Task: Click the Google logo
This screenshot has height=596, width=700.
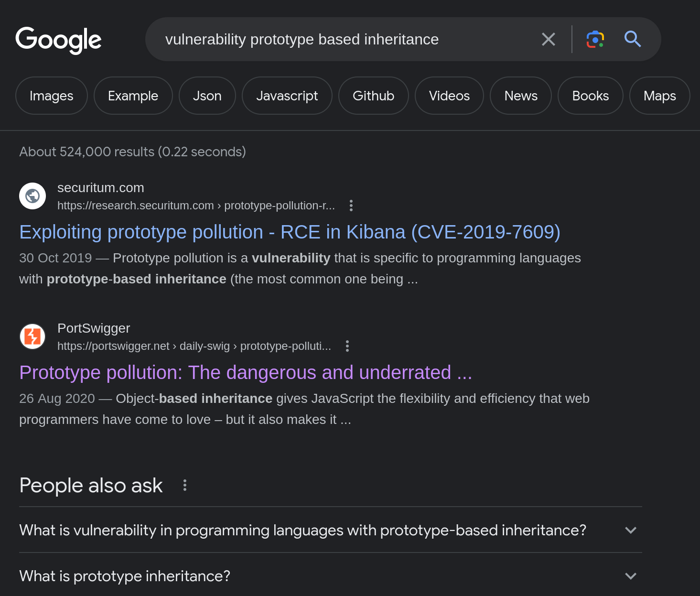Action: coord(58,40)
